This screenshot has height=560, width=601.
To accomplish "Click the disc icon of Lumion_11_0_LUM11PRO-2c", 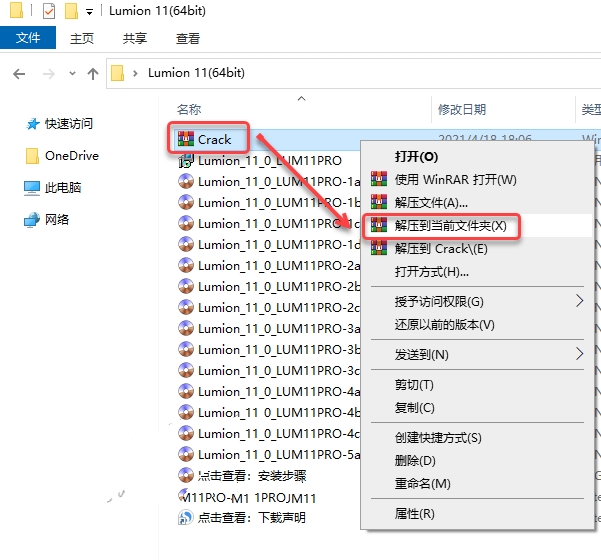I will (x=186, y=307).
